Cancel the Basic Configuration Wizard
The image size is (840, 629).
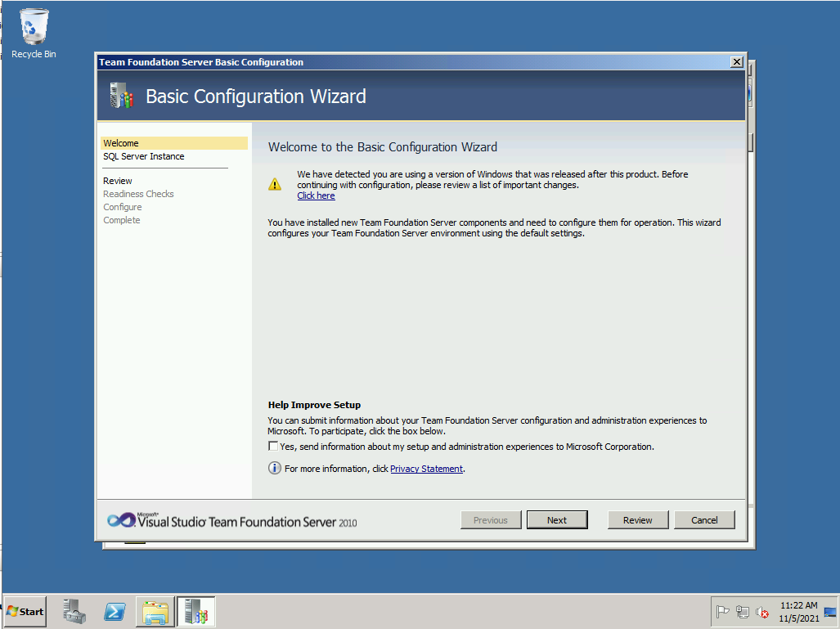[x=704, y=520]
